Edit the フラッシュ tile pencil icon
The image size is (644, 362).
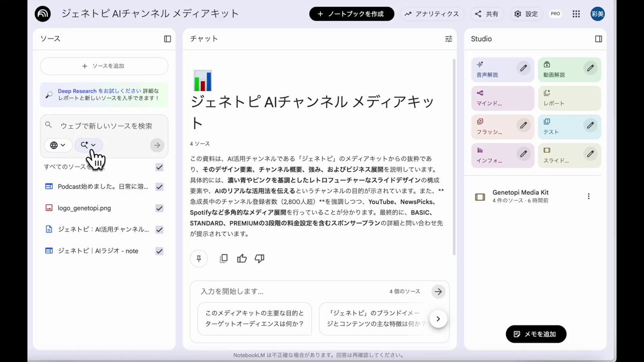pos(523,125)
